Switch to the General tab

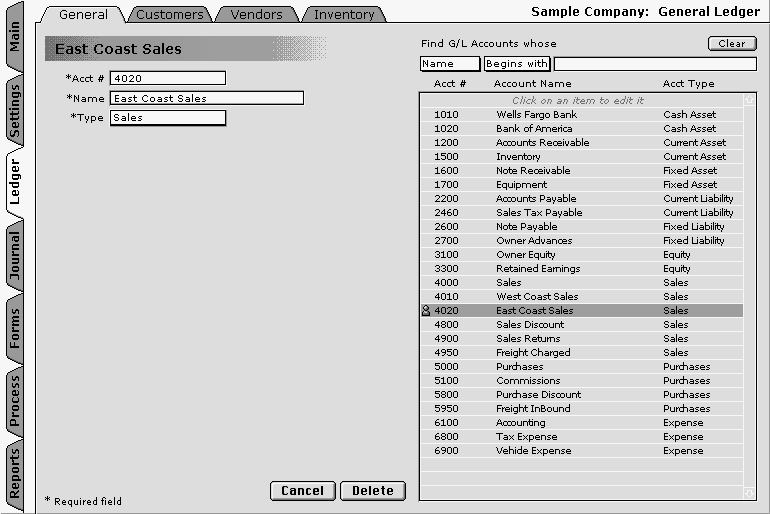(83, 14)
